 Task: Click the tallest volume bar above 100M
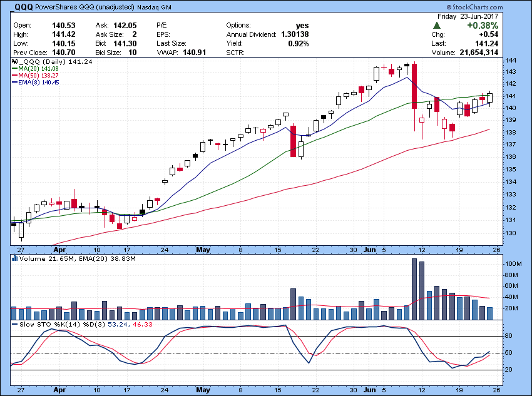pos(414,289)
